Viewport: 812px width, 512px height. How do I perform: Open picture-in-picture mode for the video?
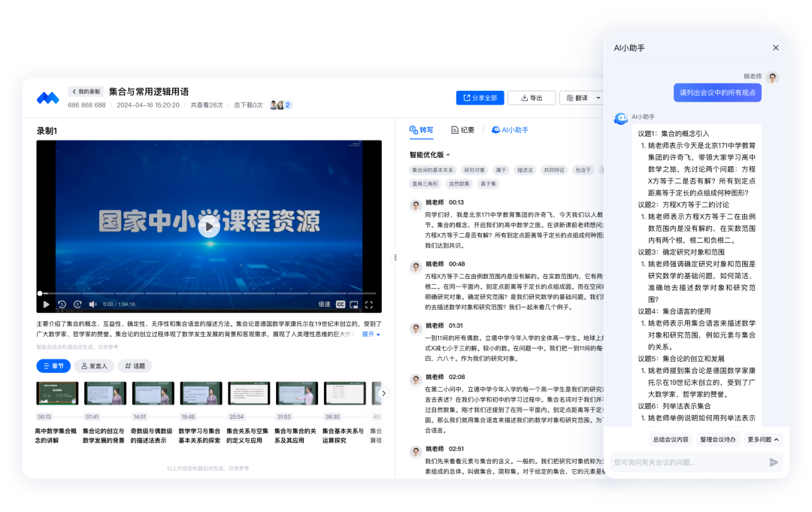click(353, 304)
